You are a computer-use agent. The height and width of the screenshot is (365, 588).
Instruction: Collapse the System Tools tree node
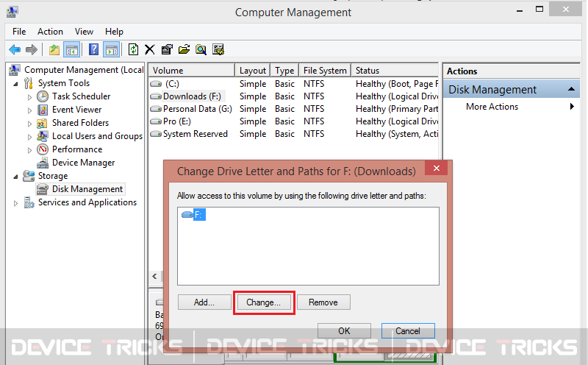[16, 83]
